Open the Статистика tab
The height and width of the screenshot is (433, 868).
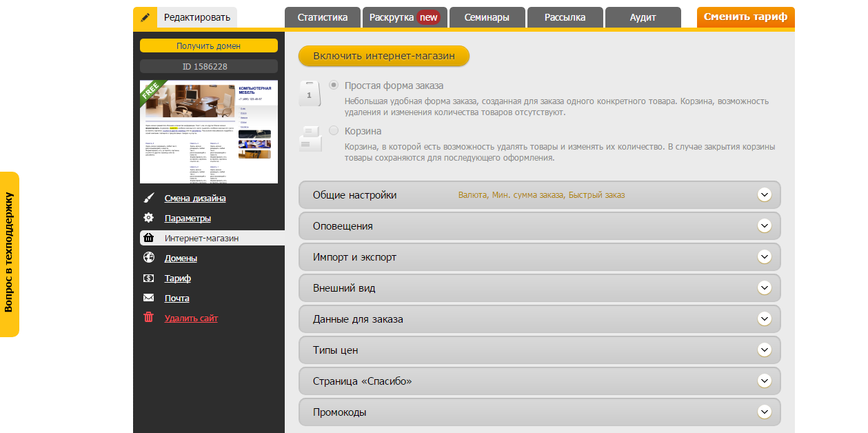coord(323,17)
